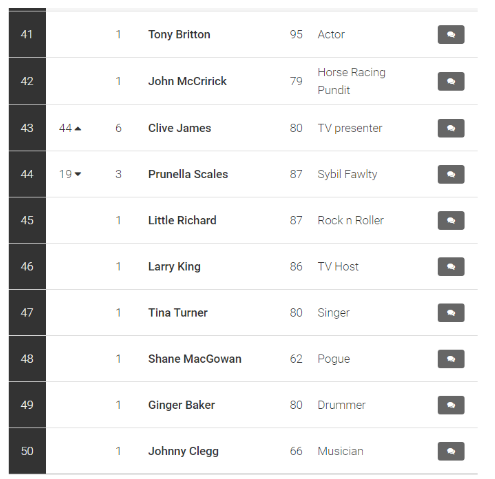Click Shane MacGowan's comment icon

pos(451,359)
